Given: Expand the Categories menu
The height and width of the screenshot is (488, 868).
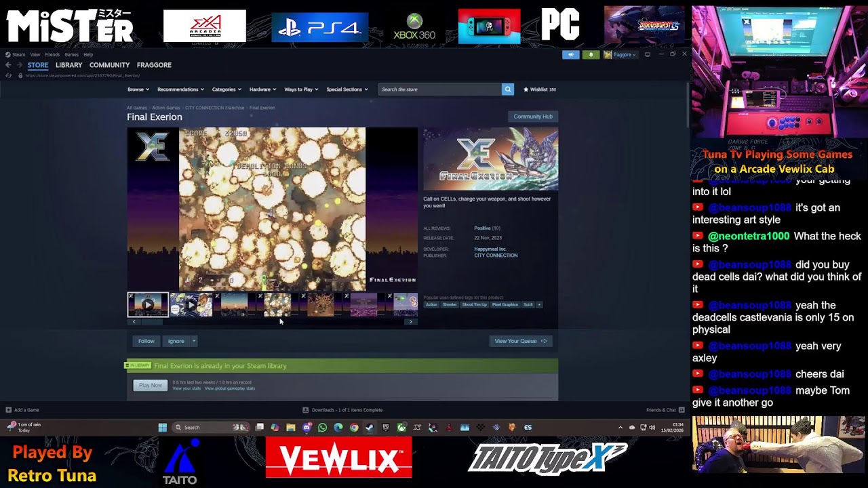Looking at the screenshot, I should (226, 89).
